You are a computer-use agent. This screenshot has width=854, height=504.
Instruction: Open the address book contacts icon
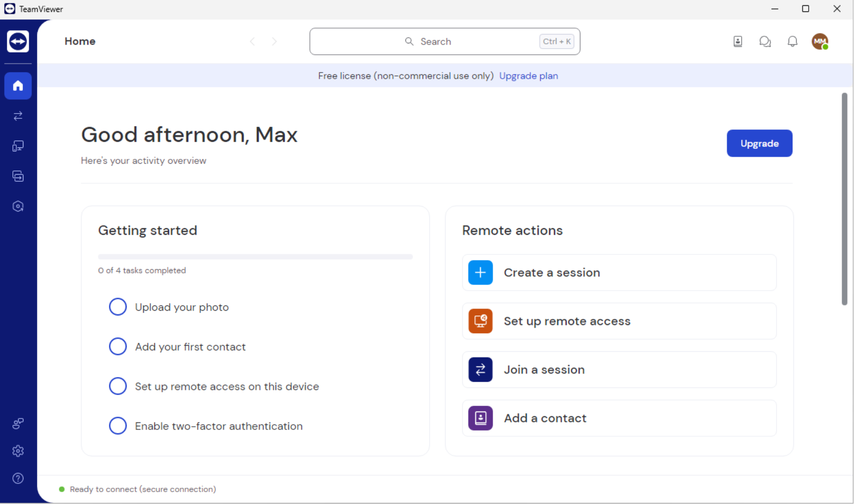point(738,42)
